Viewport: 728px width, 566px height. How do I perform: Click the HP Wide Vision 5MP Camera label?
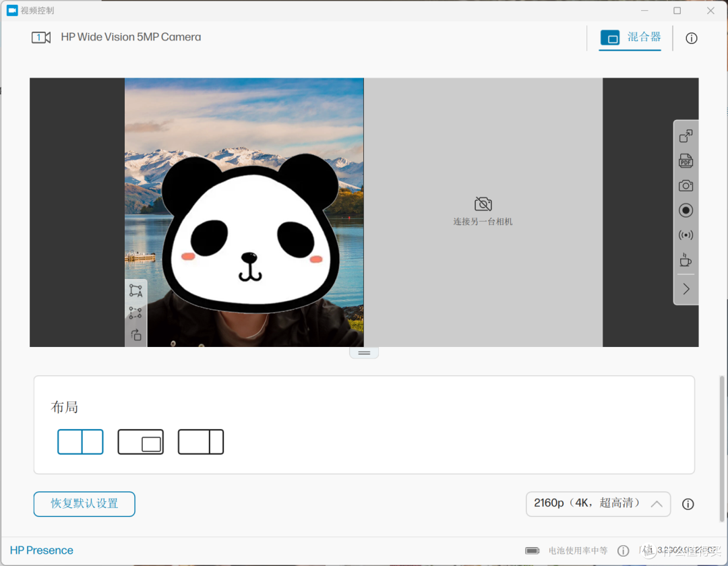pyautogui.click(x=131, y=37)
